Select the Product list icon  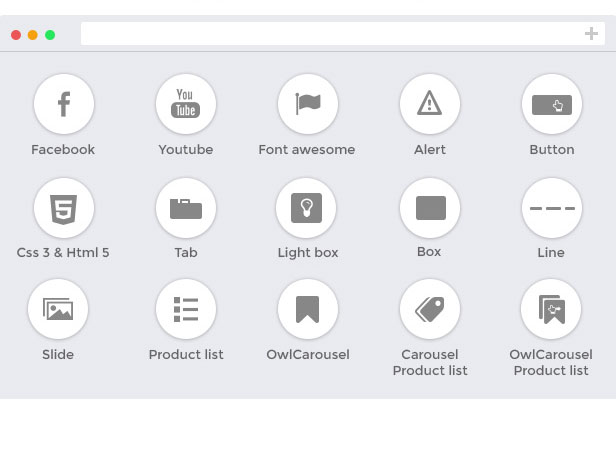(x=185, y=310)
